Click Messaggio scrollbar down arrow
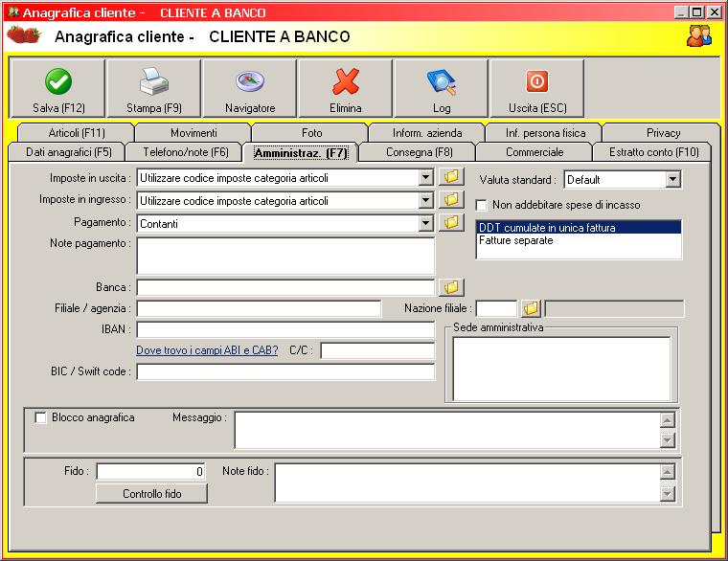 (668, 439)
